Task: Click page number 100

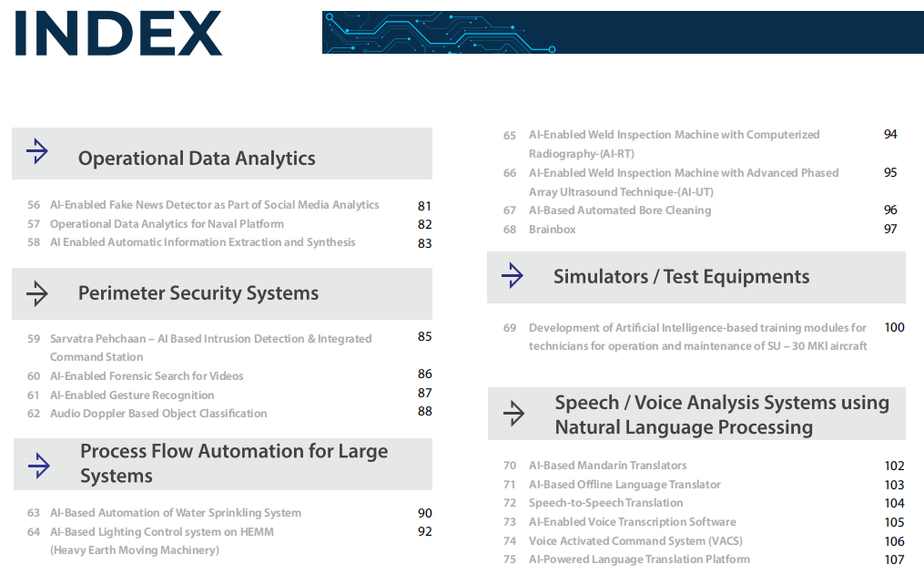Action: (x=895, y=327)
